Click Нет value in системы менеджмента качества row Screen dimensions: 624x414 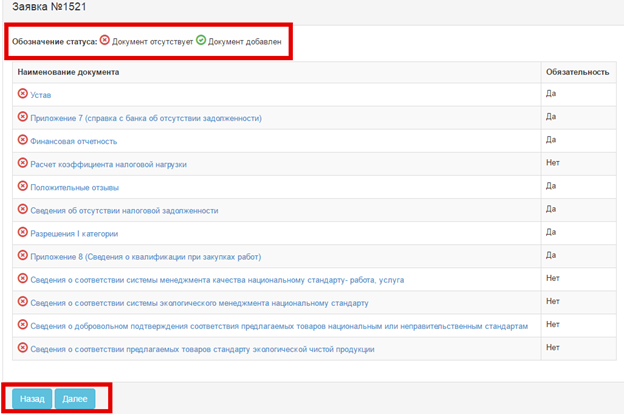click(x=553, y=278)
